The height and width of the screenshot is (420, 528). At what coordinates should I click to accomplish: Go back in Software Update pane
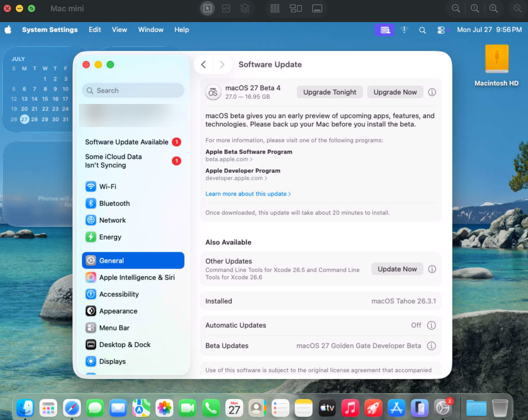click(204, 65)
